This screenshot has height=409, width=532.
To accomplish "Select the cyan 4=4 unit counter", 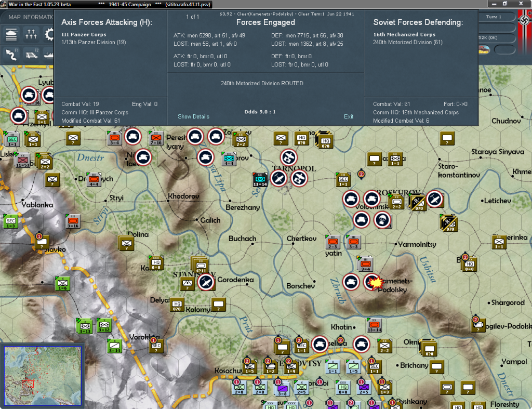I will (229, 159).
